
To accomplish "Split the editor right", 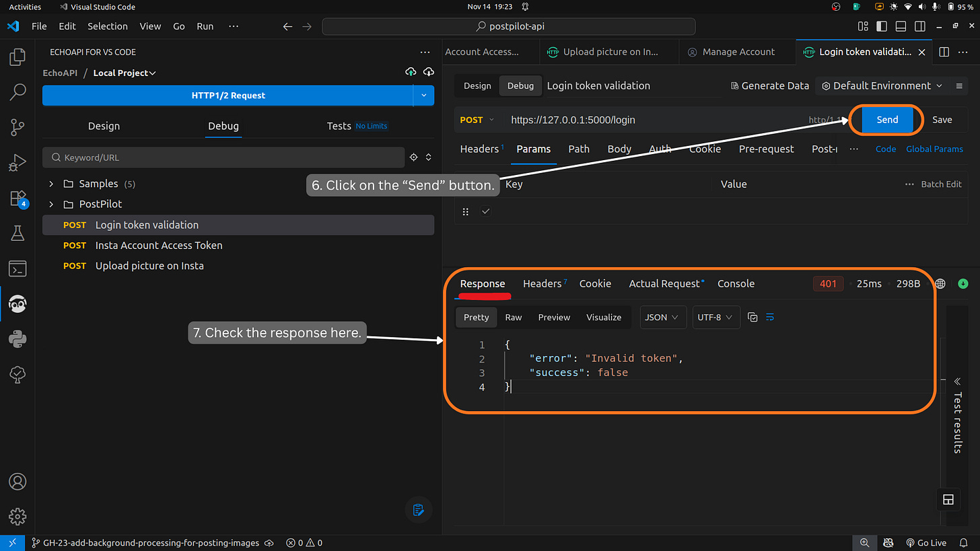I will (x=944, y=52).
